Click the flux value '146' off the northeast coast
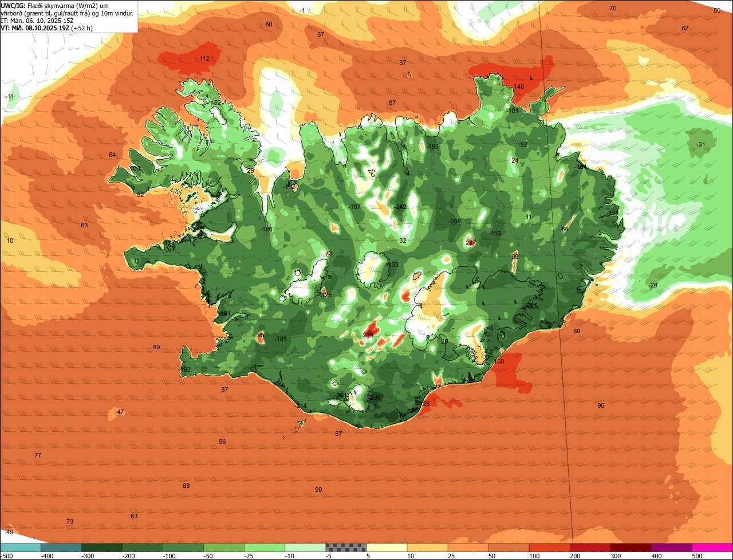 519,87
